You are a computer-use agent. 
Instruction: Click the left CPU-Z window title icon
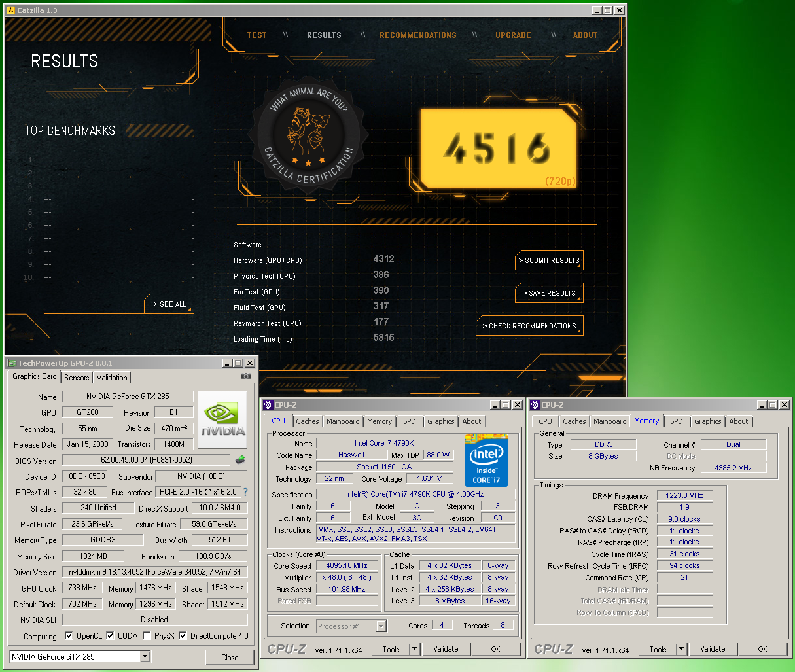268,405
